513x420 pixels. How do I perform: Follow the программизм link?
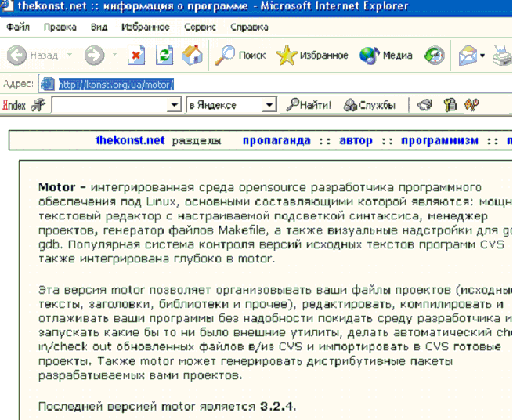[x=439, y=140]
